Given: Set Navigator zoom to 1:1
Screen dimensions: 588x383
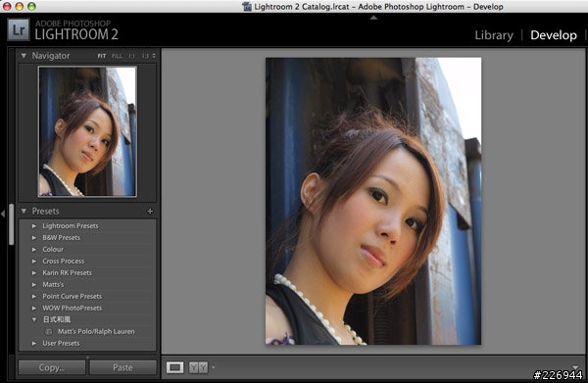Looking at the screenshot, I should 131,56.
